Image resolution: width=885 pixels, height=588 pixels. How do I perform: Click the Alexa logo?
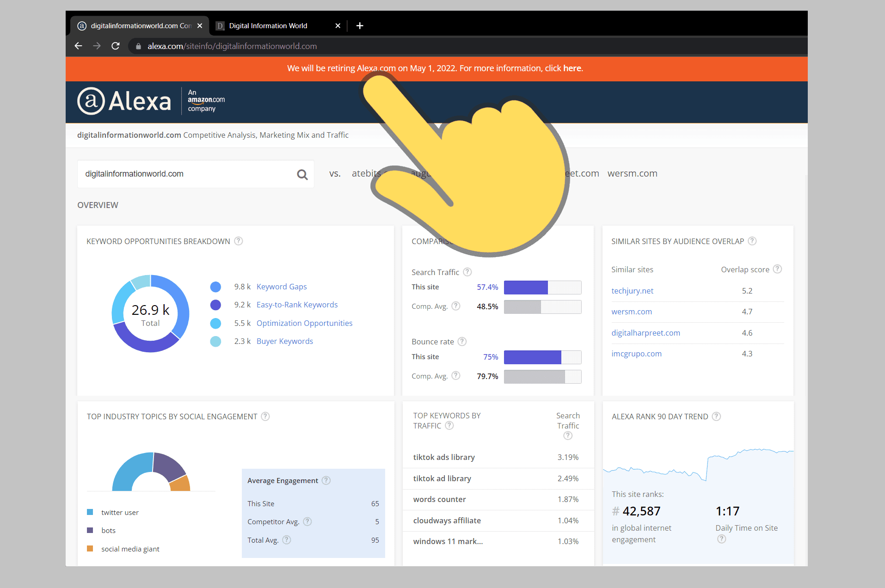click(124, 101)
